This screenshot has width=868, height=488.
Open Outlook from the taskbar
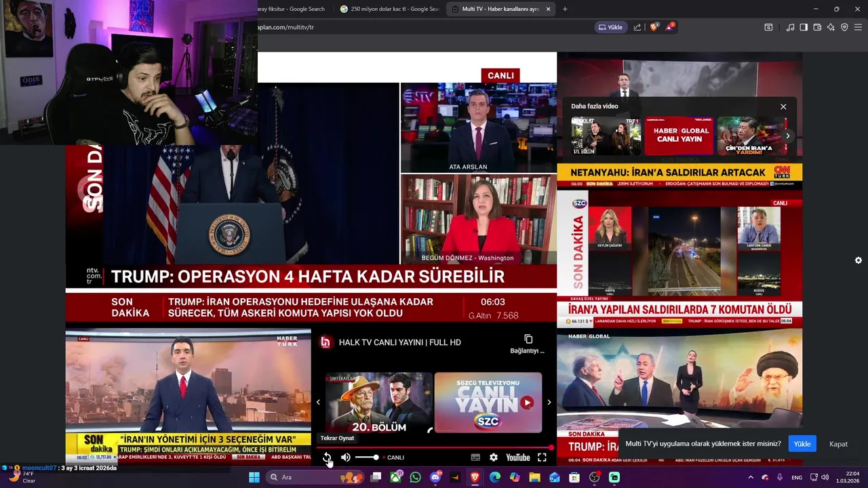[555, 477]
